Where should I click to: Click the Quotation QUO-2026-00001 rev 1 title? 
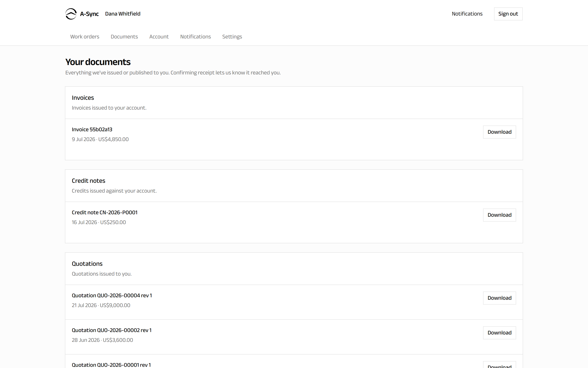coord(111,365)
